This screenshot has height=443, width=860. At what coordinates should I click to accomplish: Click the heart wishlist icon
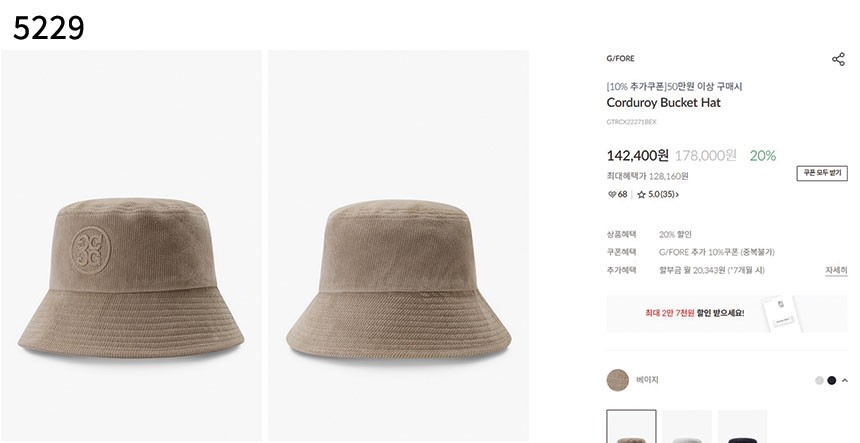(612, 195)
